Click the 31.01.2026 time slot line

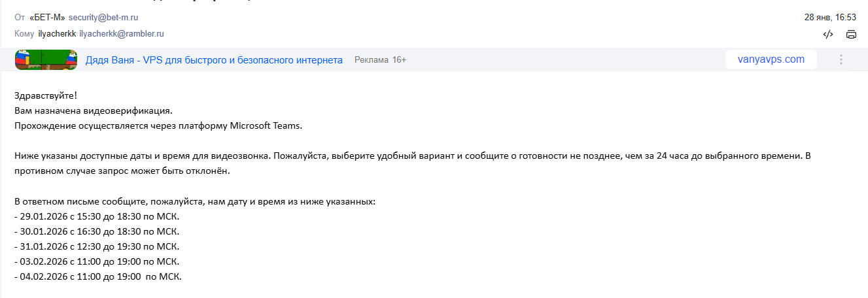coord(96,246)
